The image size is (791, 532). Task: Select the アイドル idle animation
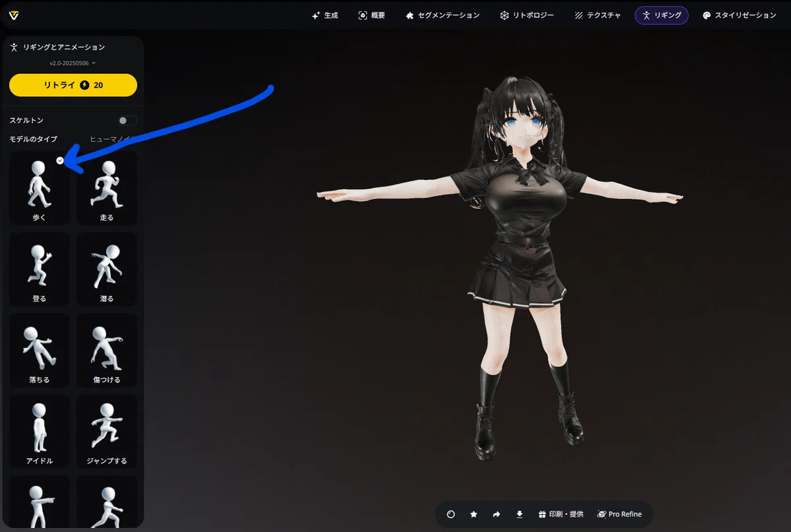click(40, 432)
